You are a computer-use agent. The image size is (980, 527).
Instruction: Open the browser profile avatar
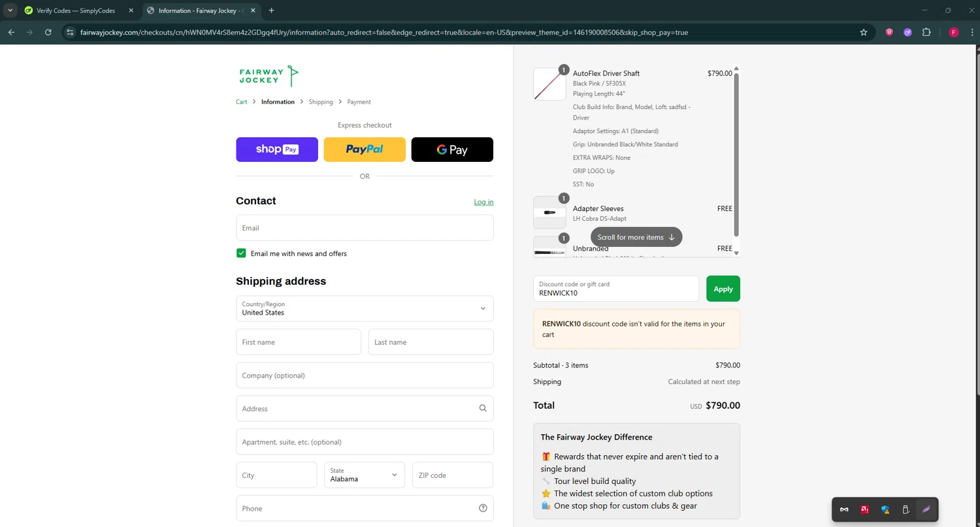tap(953, 32)
